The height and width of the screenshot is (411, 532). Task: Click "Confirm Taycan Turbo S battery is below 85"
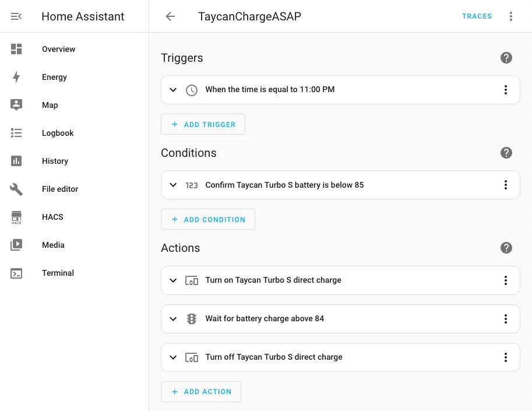click(x=284, y=185)
